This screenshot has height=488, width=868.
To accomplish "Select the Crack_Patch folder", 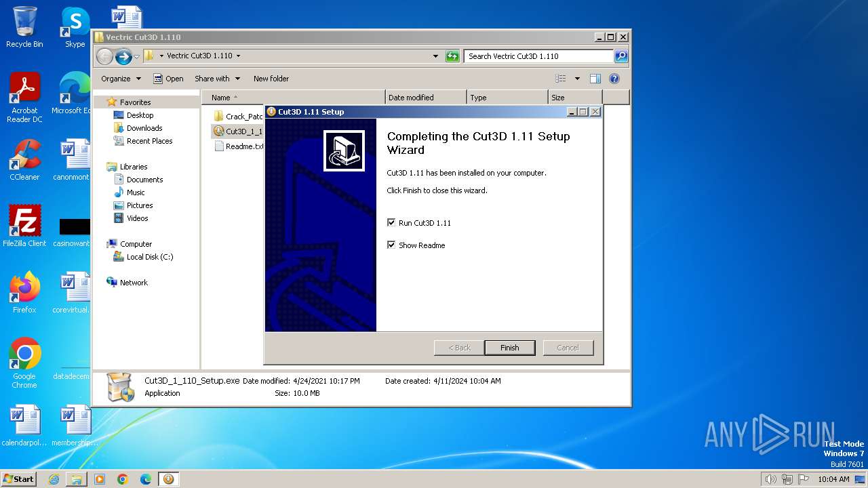I will pyautogui.click(x=238, y=117).
